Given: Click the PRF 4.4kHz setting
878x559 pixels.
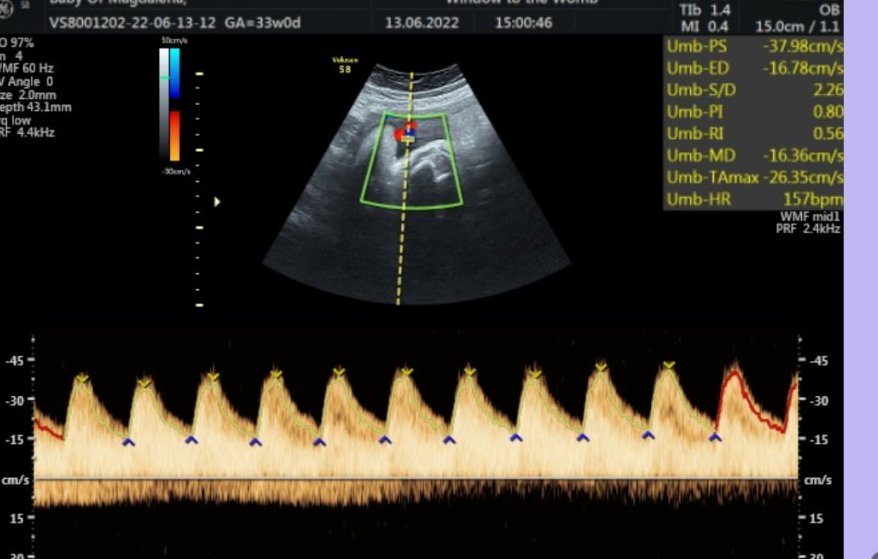Looking at the screenshot, I should [27, 133].
